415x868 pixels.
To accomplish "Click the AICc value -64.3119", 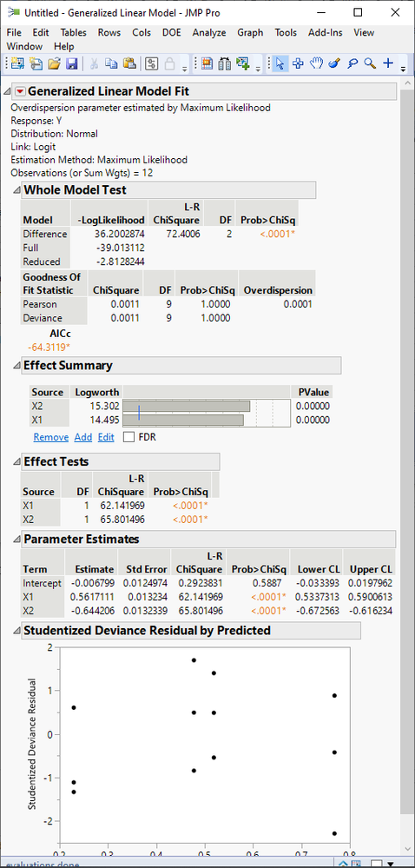I will [49, 347].
